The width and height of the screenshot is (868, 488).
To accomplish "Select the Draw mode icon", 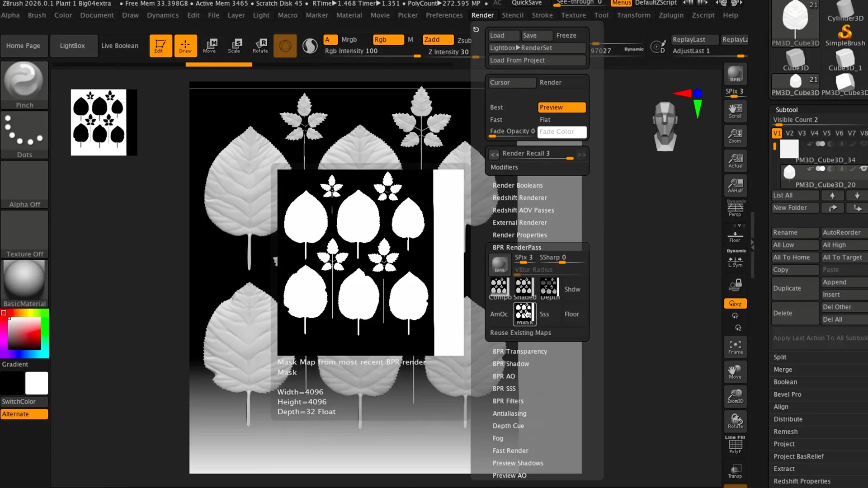I will [x=185, y=46].
